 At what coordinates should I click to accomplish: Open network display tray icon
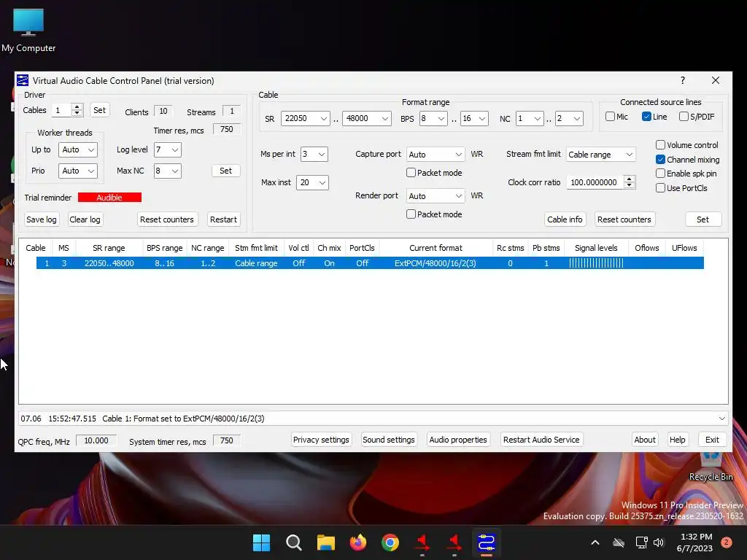[x=641, y=542]
